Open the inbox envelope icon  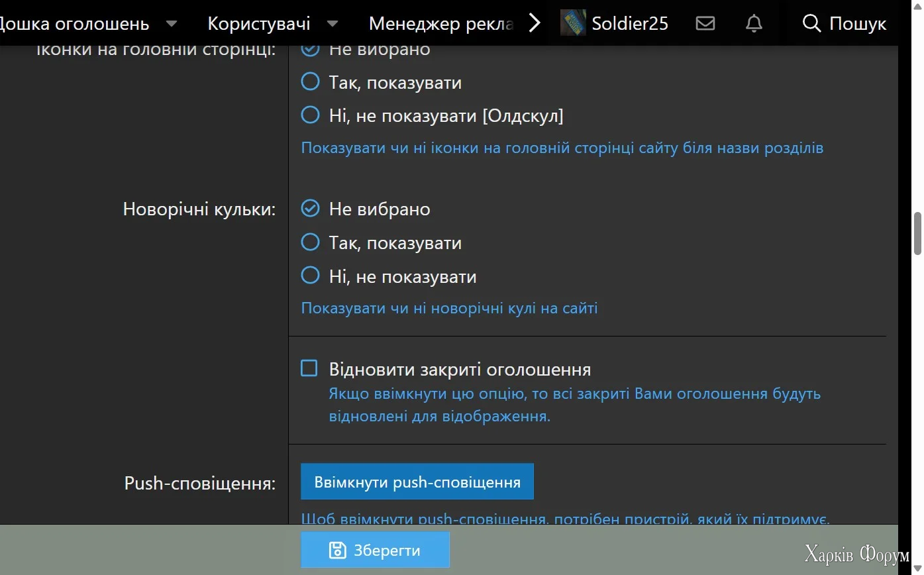pos(705,24)
